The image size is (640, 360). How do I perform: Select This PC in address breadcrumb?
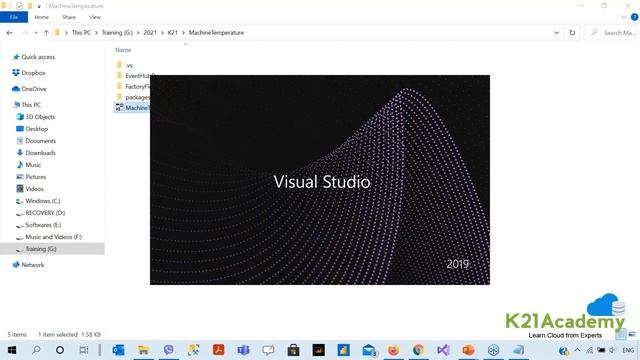[x=81, y=33]
